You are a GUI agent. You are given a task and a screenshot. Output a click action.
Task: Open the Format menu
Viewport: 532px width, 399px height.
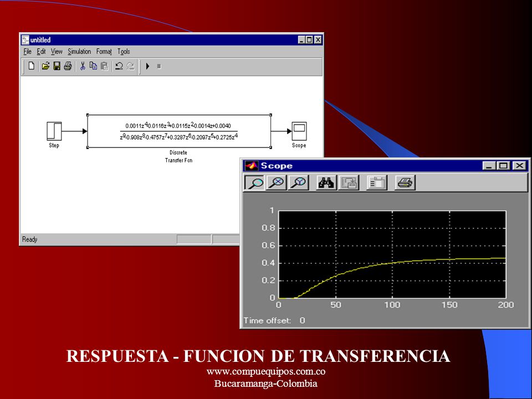[104, 52]
